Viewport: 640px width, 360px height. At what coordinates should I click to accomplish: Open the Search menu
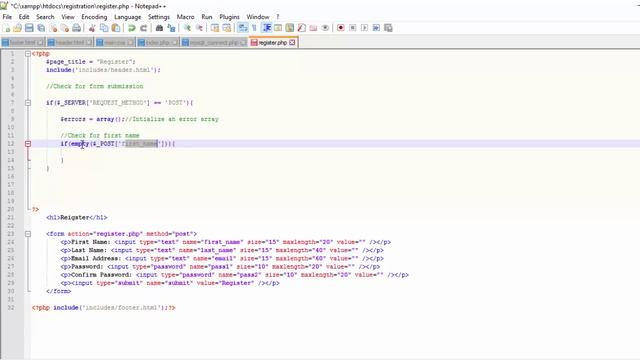click(x=45, y=17)
